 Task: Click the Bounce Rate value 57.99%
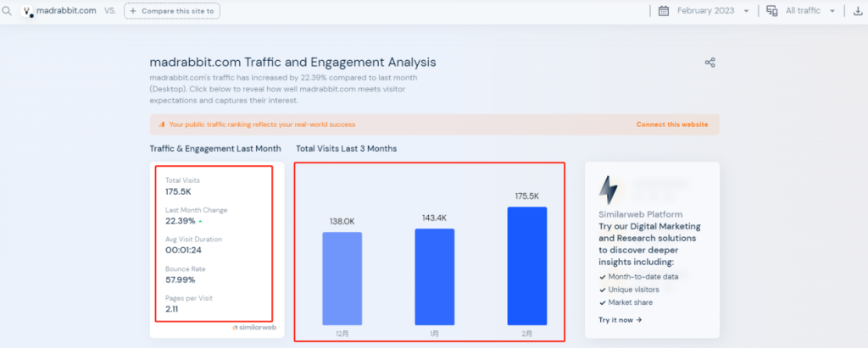pos(181,280)
